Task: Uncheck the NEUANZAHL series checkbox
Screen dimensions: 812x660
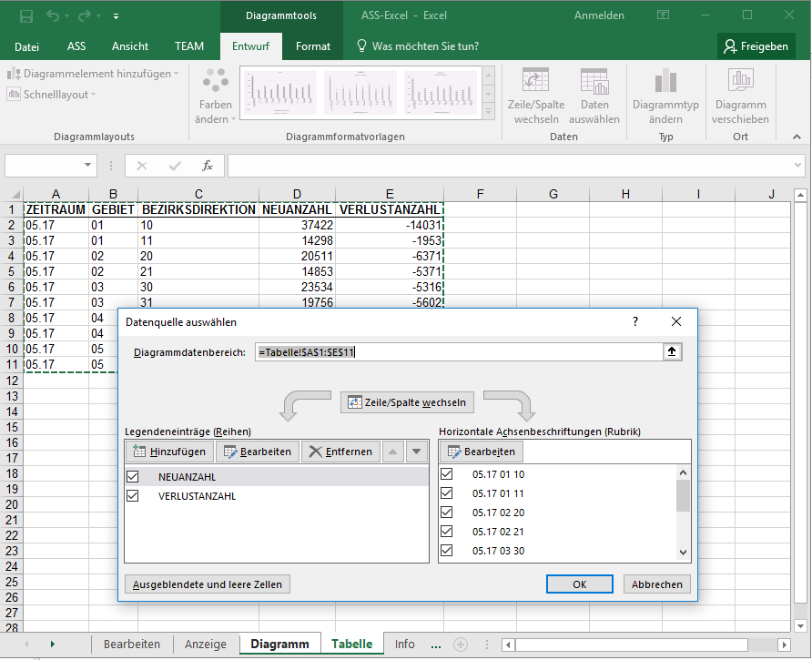Action: click(x=133, y=476)
